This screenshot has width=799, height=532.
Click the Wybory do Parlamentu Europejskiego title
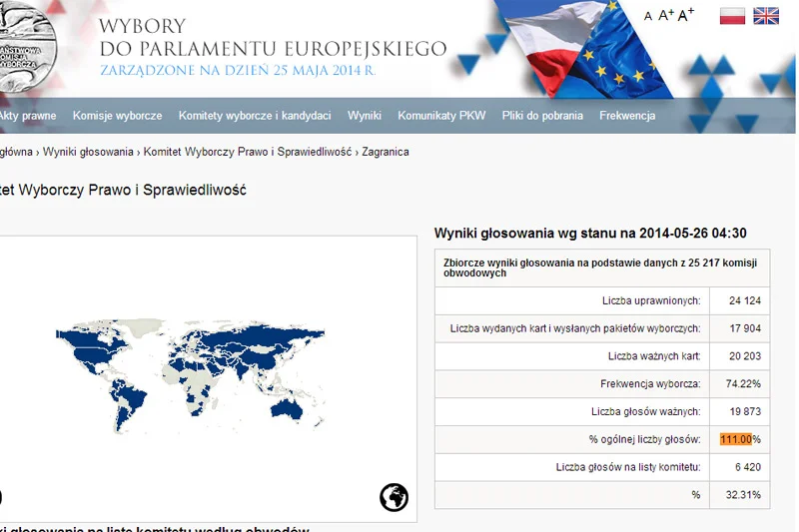click(273, 38)
